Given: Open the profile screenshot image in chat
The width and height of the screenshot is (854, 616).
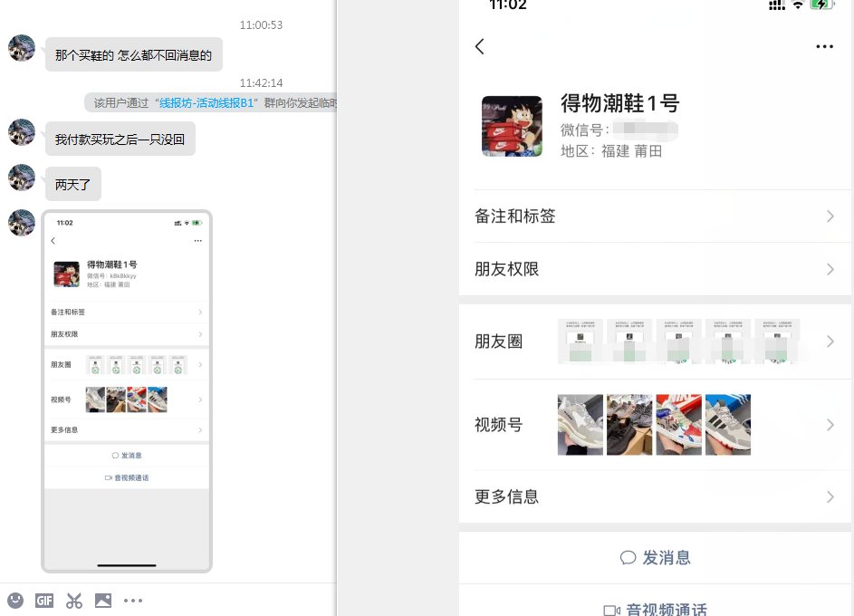Looking at the screenshot, I should 127,391.
